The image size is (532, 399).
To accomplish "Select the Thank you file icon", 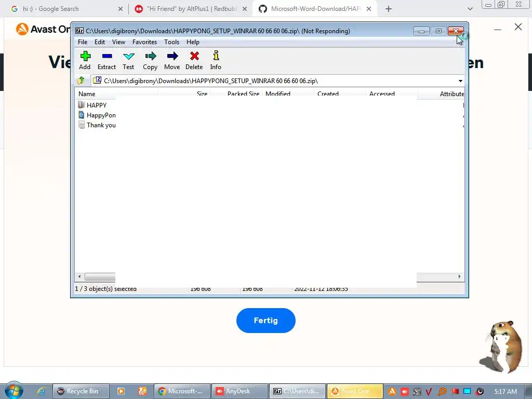I will point(81,125).
